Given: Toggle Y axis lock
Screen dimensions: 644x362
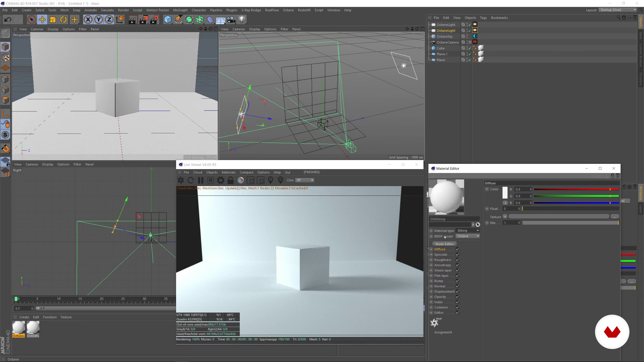Looking at the screenshot, I should tap(99, 19).
